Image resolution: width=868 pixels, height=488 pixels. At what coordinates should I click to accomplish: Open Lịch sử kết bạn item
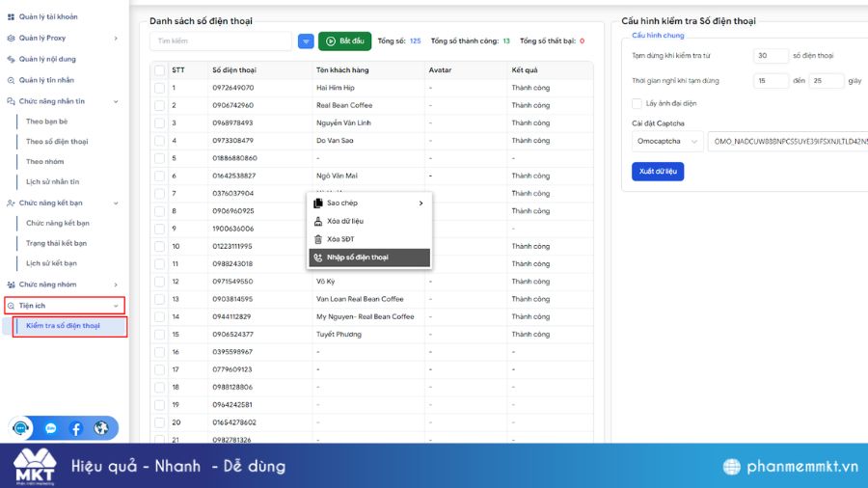(51, 263)
